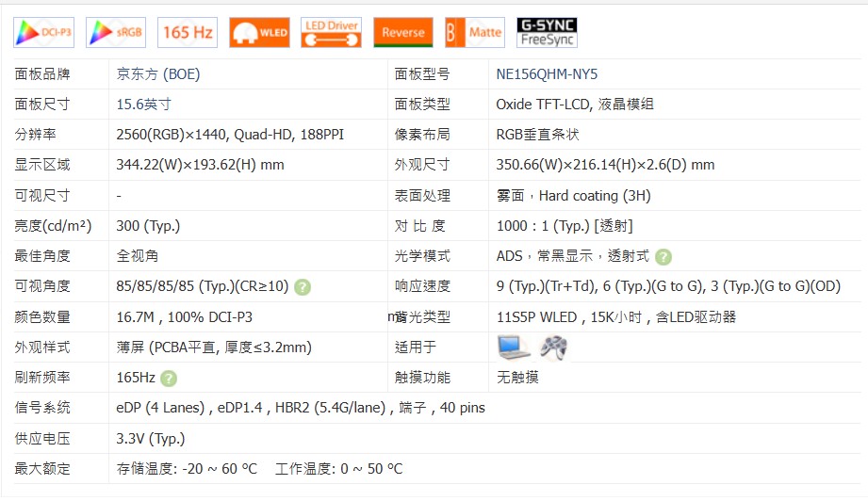Select the 16.7M, 100% DCI-P3 value
Viewport: 868px width, 501px height.
(x=185, y=317)
